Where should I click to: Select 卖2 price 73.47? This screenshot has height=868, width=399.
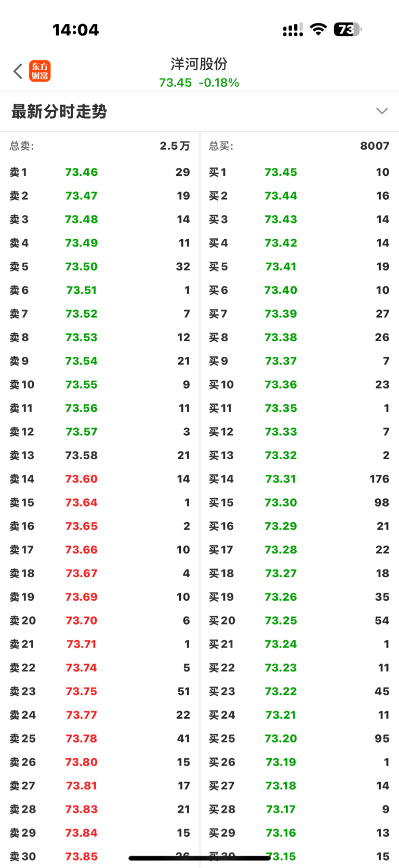tap(82, 196)
